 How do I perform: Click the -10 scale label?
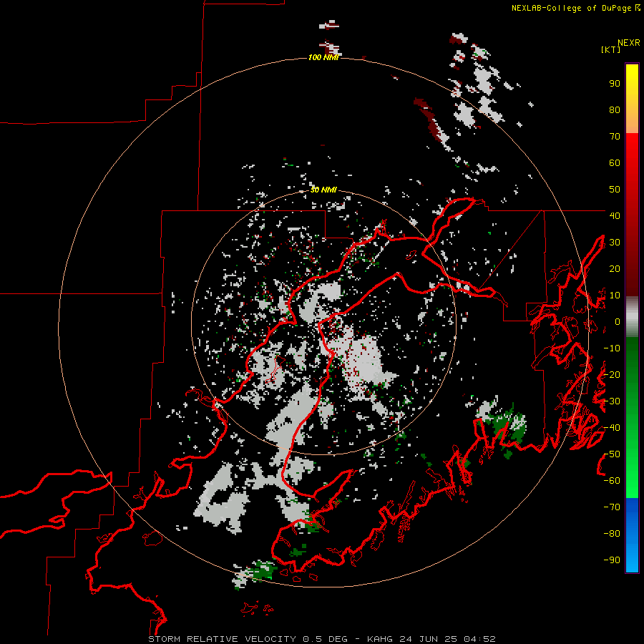coord(612,348)
